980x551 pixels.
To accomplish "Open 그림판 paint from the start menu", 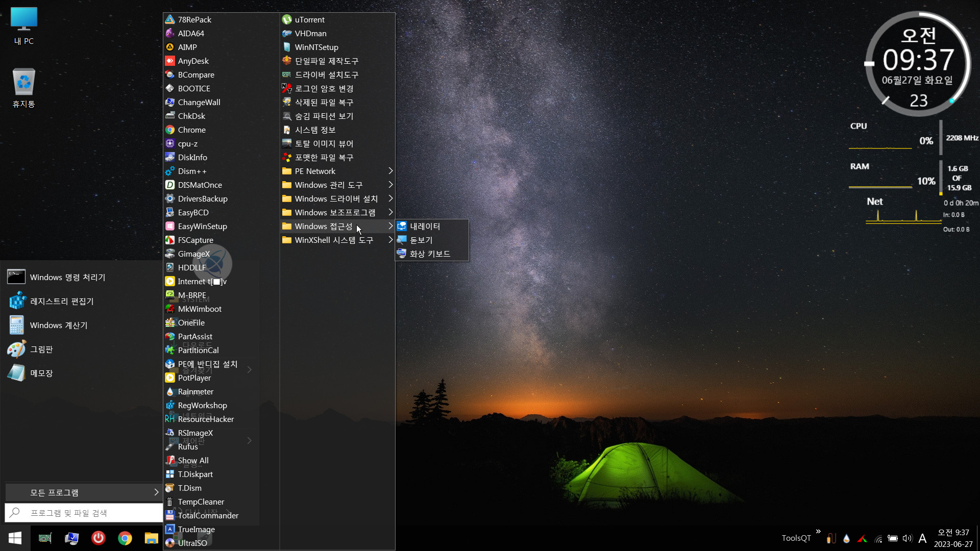I will tap(82, 349).
